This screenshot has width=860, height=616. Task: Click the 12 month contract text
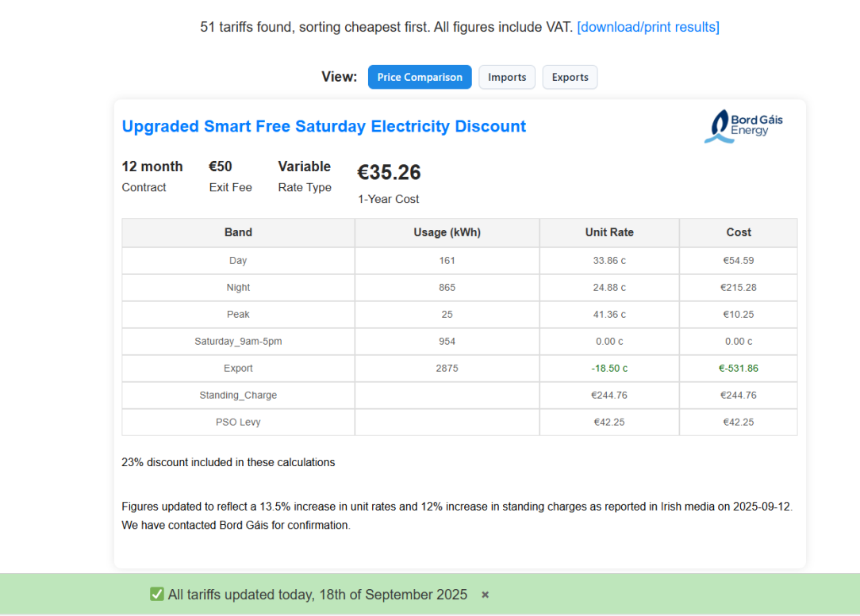click(x=152, y=166)
